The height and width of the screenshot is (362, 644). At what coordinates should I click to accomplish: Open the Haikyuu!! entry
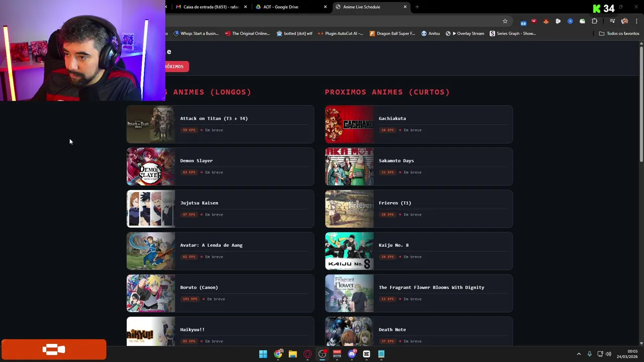point(220,331)
